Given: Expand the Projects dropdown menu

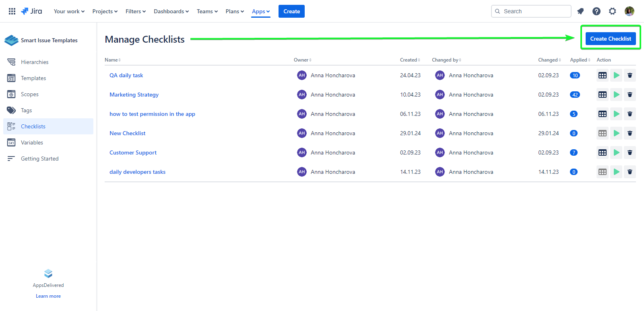Looking at the screenshot, I should (105, 11).
